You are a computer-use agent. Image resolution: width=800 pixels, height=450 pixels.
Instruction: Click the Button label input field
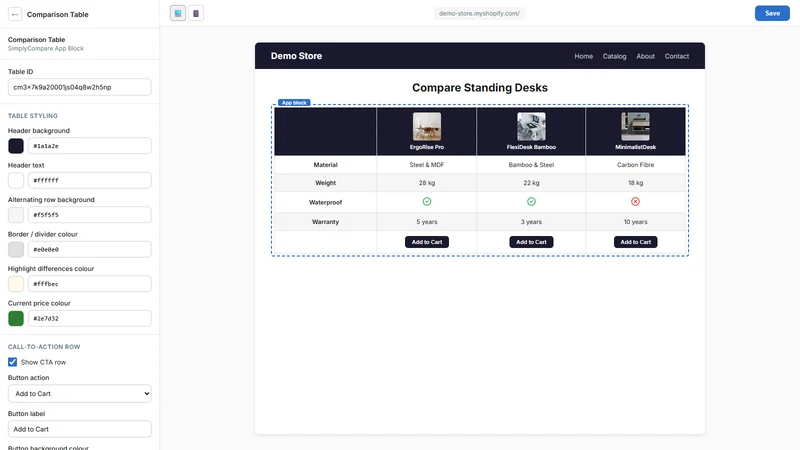(x=80, y=429)
